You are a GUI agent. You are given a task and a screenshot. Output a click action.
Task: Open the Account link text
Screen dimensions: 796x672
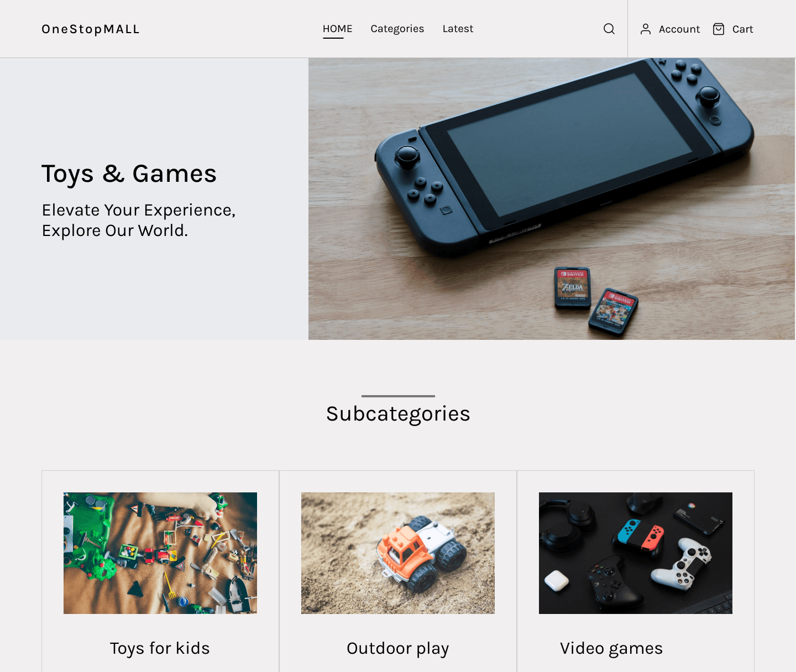679,29
